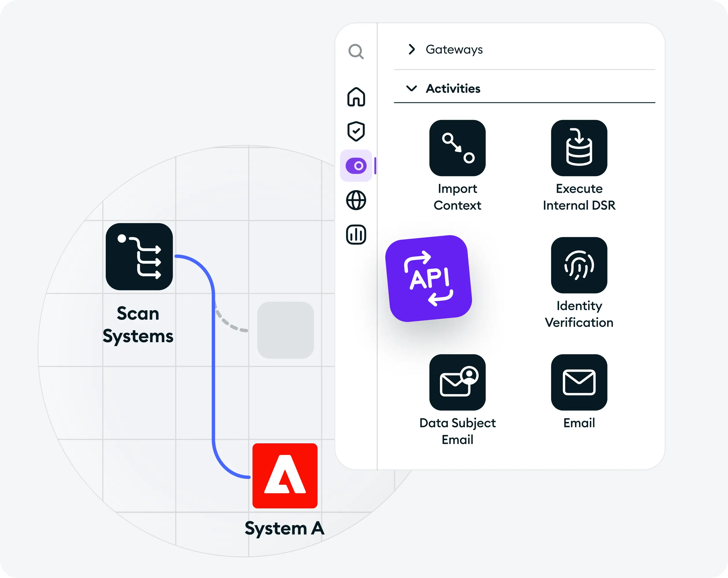The image size is (728, 578).
Task: Click the search magnifier icon in sidebar
Action: (x=356, y=51)
